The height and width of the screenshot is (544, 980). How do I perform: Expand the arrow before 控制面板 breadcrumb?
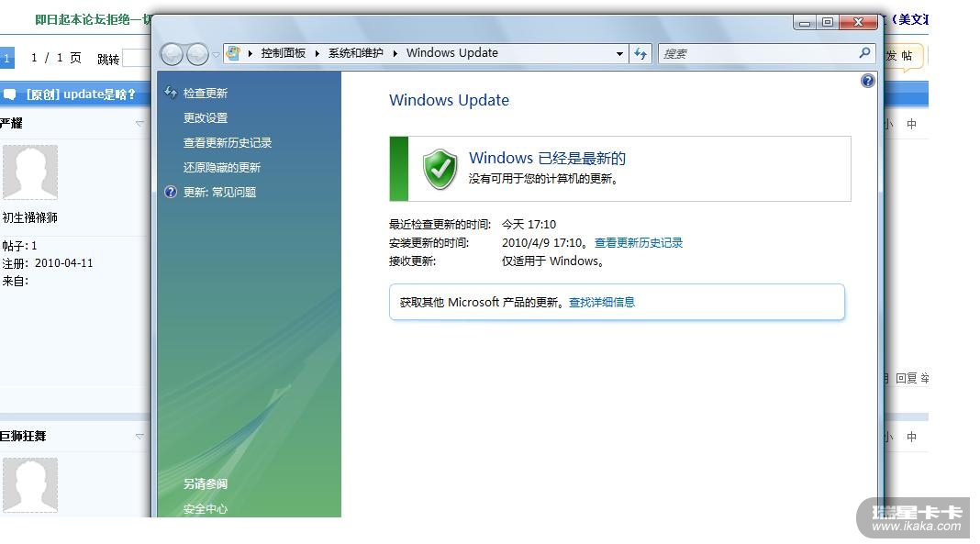250,54
